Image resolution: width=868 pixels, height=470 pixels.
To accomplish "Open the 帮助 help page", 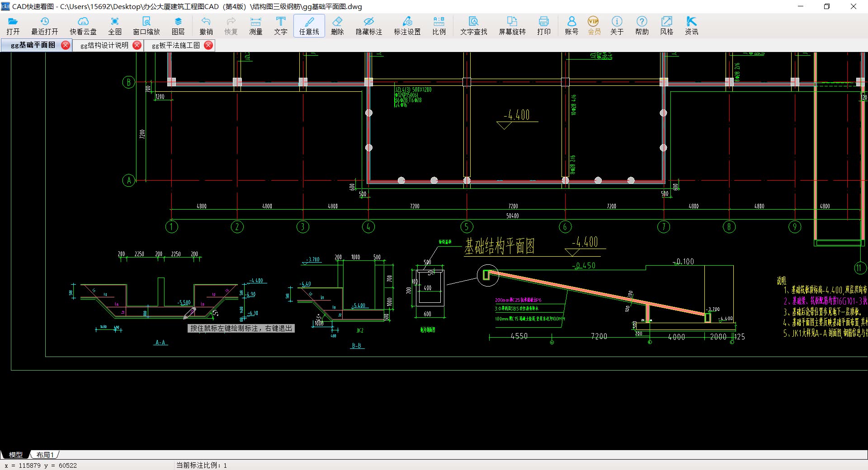I will [x=642, y=26].
